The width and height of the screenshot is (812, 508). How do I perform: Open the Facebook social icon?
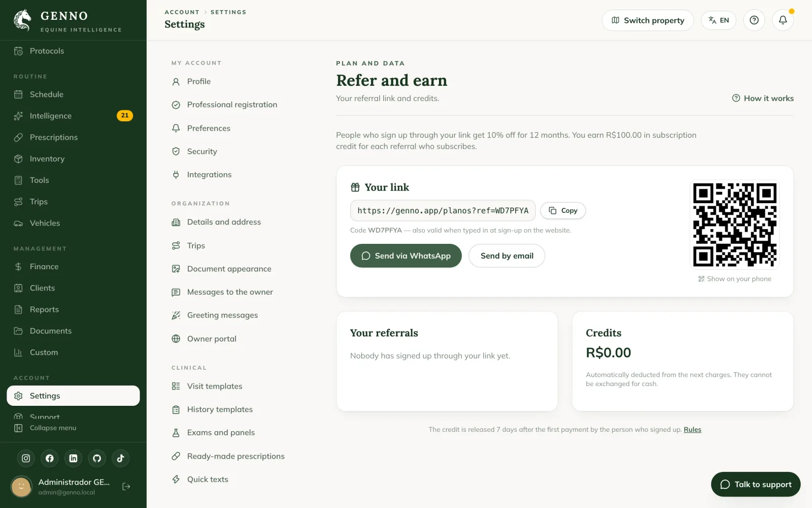50,458
